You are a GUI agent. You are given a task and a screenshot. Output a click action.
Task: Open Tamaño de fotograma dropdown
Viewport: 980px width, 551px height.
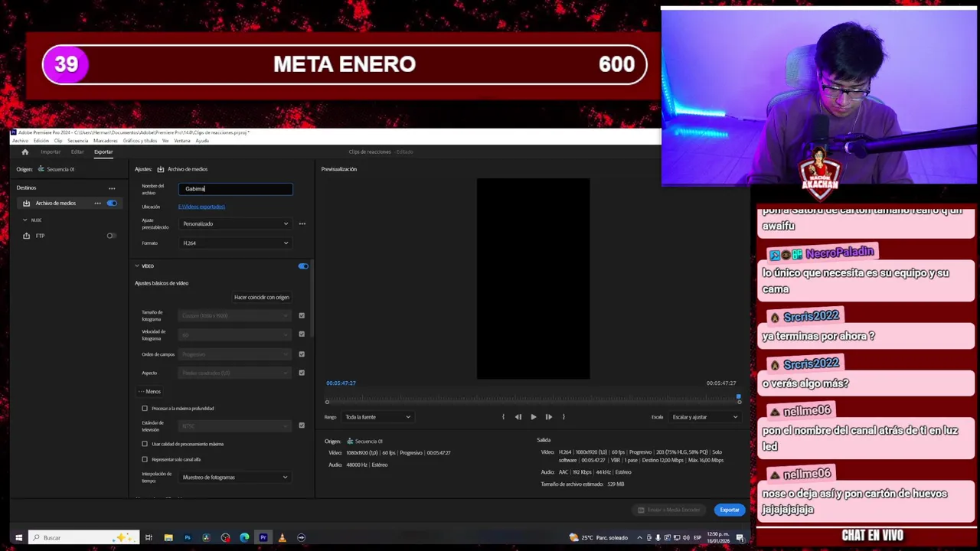point(235,315)
